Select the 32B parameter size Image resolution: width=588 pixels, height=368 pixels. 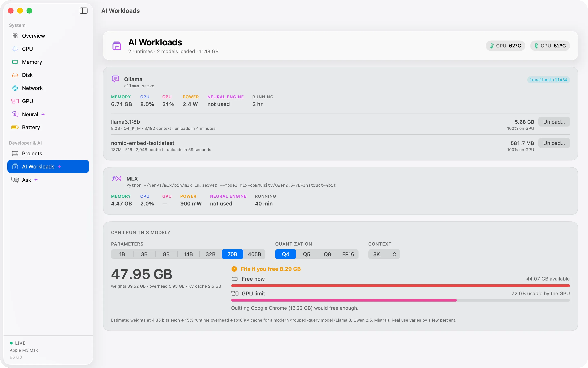click(x=210, y=254)
